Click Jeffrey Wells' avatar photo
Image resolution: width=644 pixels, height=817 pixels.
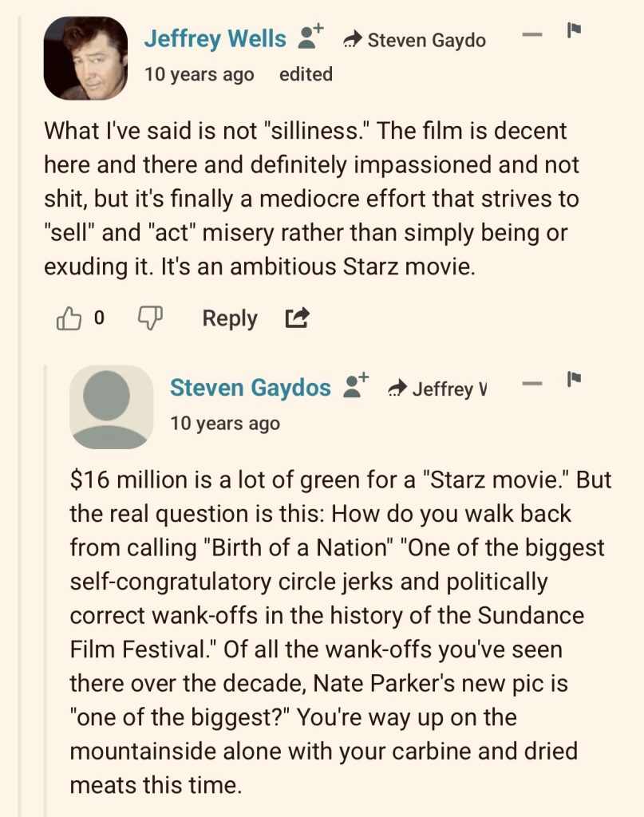click(85, 57)
